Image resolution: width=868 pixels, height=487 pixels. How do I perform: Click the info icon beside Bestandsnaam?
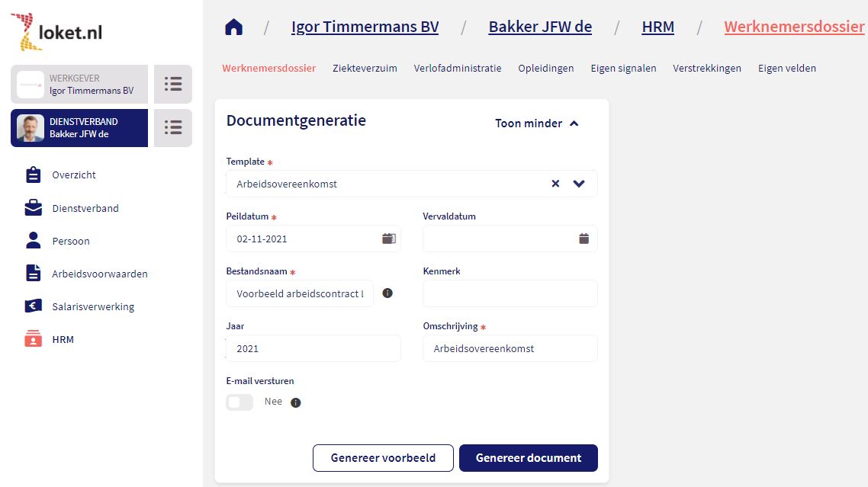(387, 293)
